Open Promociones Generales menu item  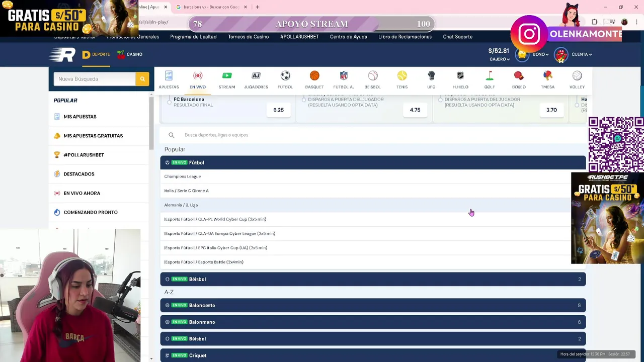pos(133,37)
